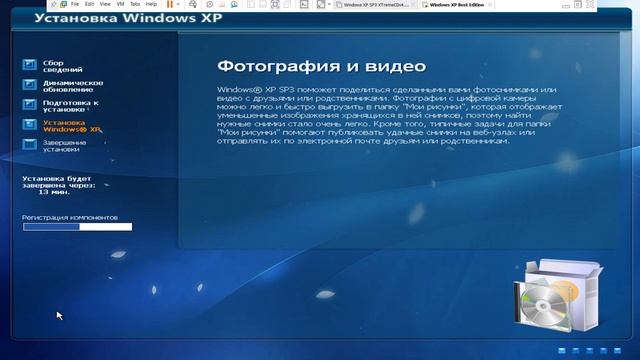Switch to the Windows XP Best Edition tab

click(x=456, y=5)
